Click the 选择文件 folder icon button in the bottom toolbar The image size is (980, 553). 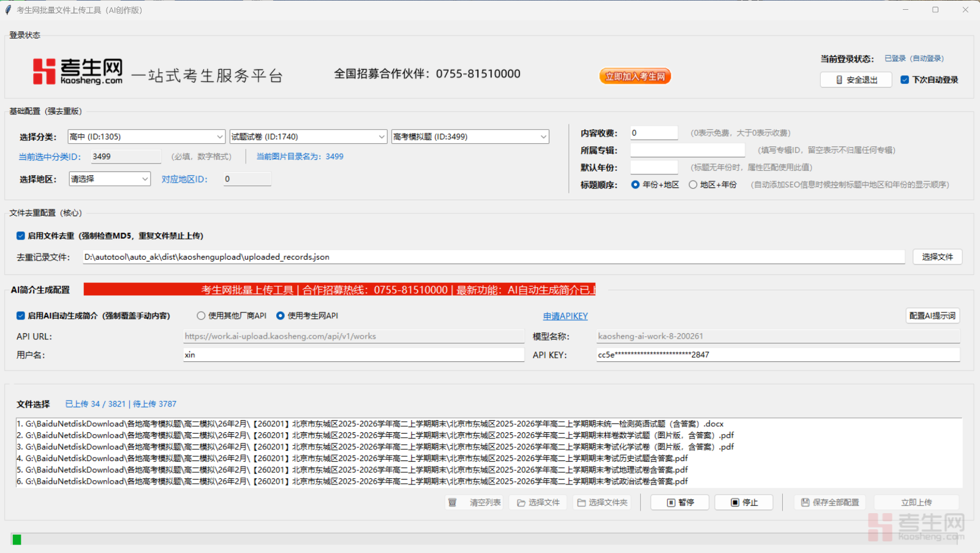(538, 502)
